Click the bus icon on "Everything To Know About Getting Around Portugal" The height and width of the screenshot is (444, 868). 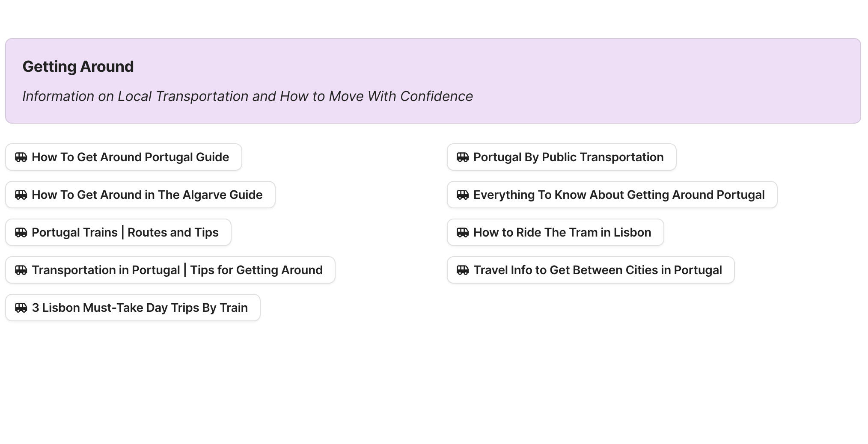click(x=463, y=195)
